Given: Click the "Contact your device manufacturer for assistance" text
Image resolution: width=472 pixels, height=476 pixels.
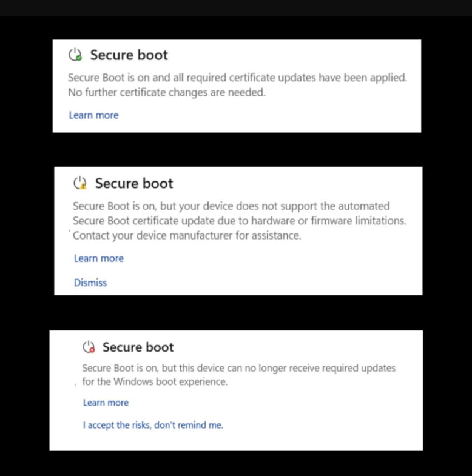Looking at the screenshot, I should [x=187, y=235].
